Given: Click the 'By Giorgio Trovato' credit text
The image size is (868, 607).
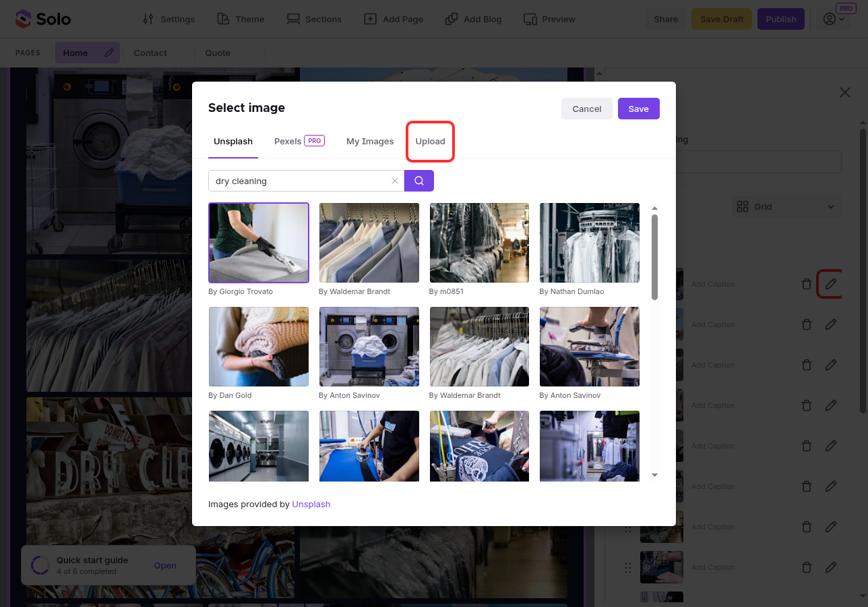Looking at the screenshot, I should coord(241,291).
